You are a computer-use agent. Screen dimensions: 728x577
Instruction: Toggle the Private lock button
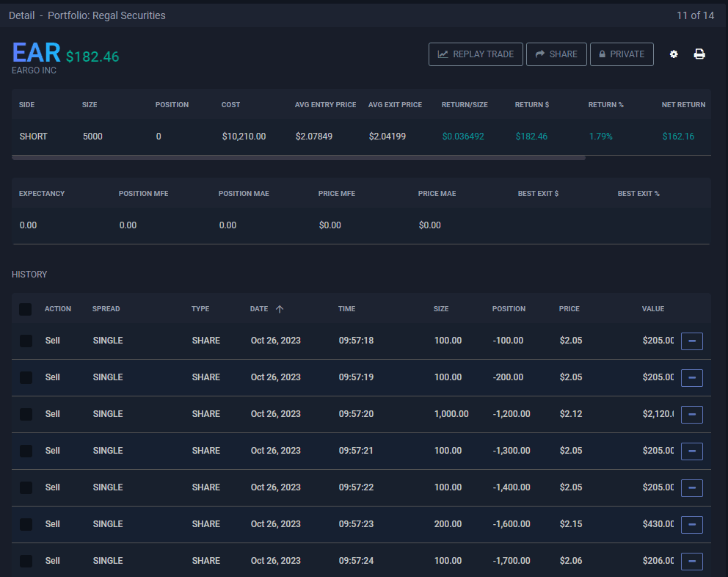click(622, 54)
